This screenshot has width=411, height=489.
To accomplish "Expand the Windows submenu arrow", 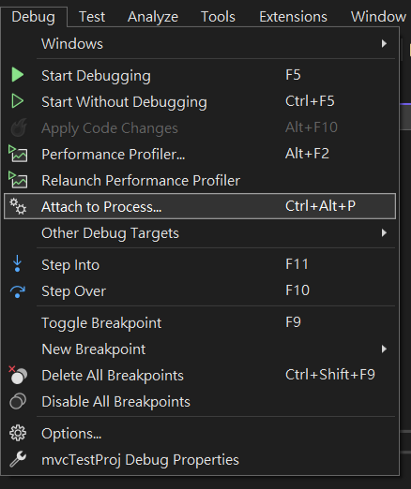I will pos(384,44).
